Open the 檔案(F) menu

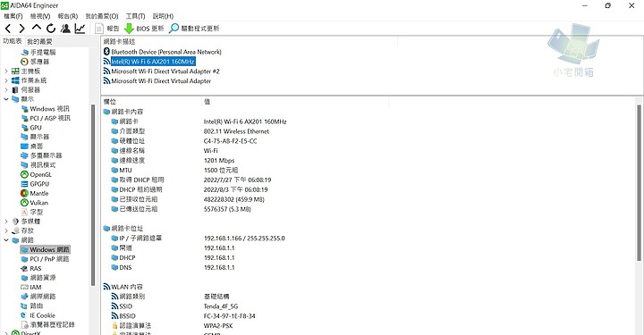click(x=13, y=16)
